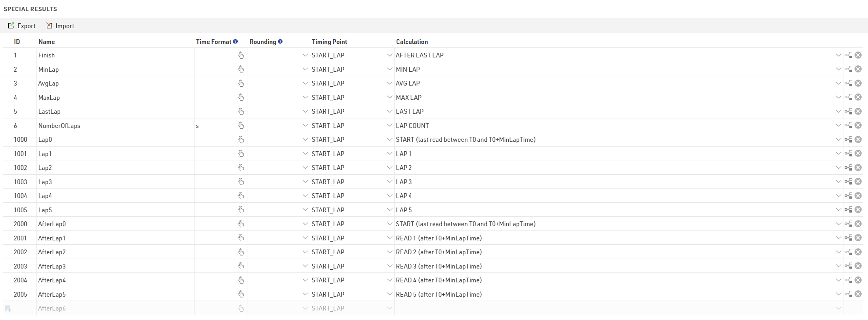Click the placeholder AfterLap6 name field

click(115, 309)
